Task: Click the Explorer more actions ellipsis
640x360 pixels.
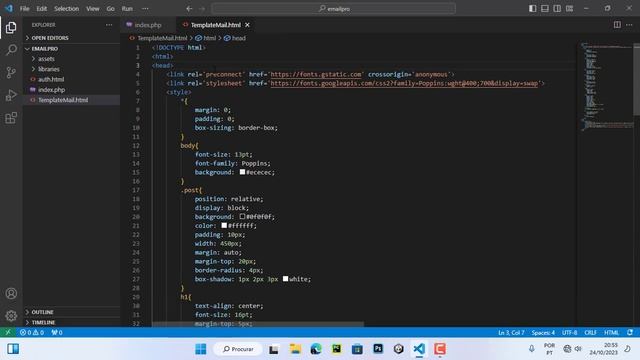Action: pos(109,25)
